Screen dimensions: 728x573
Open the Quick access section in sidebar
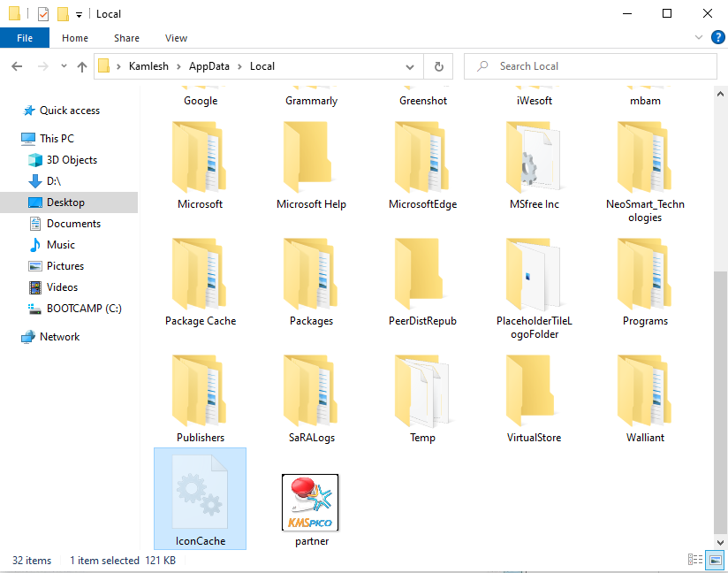click(x=68, y=110)
